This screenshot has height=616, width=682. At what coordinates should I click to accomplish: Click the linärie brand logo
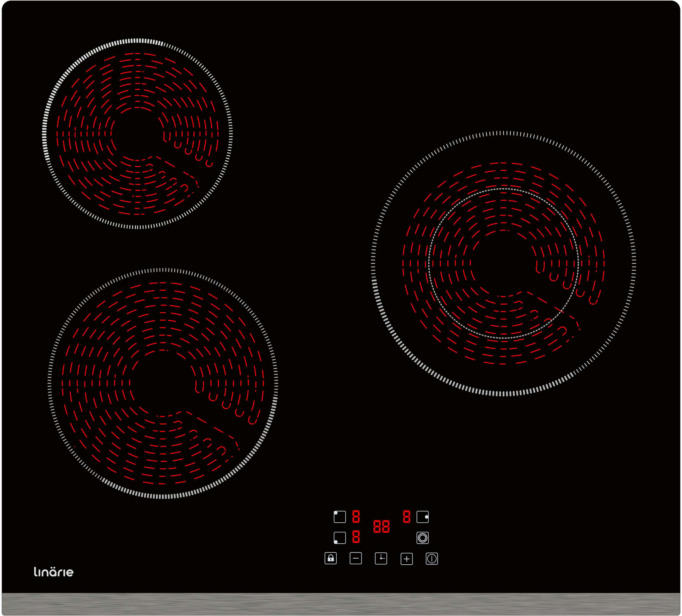pyautogui.click(x=53, y=572)
